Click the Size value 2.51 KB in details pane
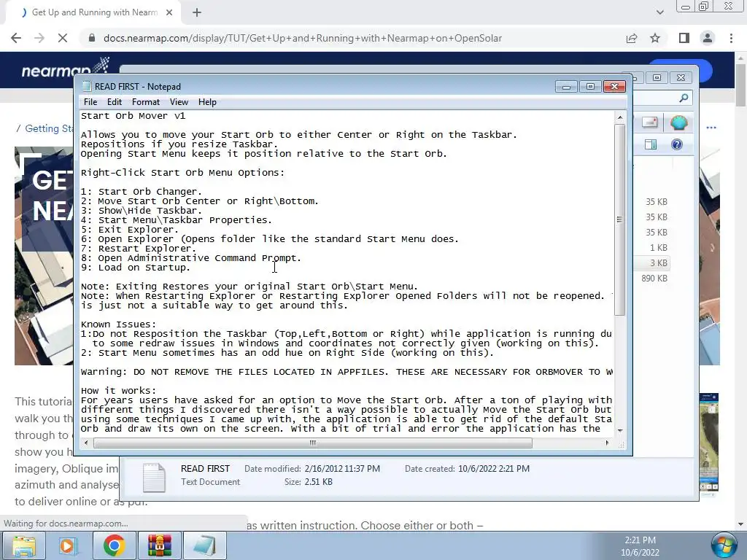Image resolution: width=747 pixels, height=560 pixels. (x=318, y=482)
